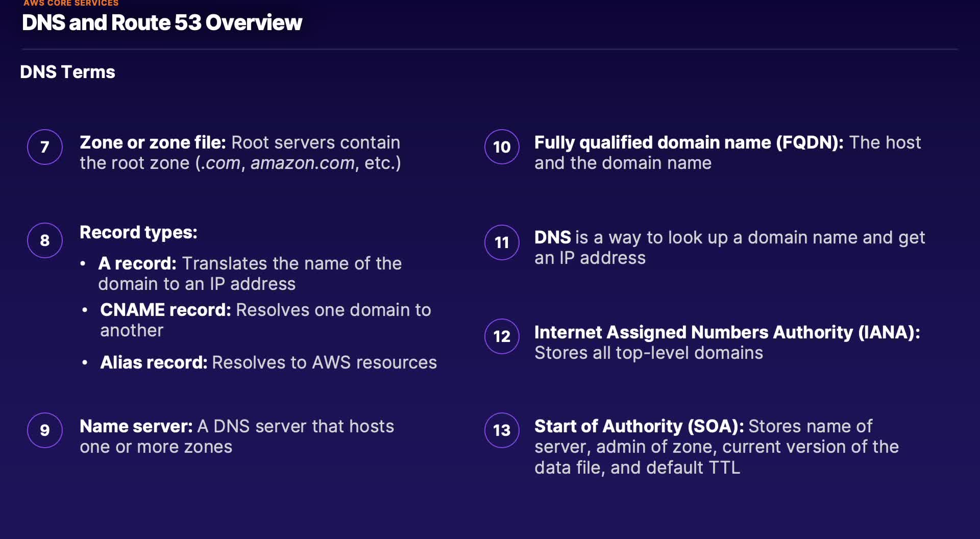Click the circled number 12 badge
Image resolution: width=980 pixels, height=539 pixels.
click(x=502, y=336)
